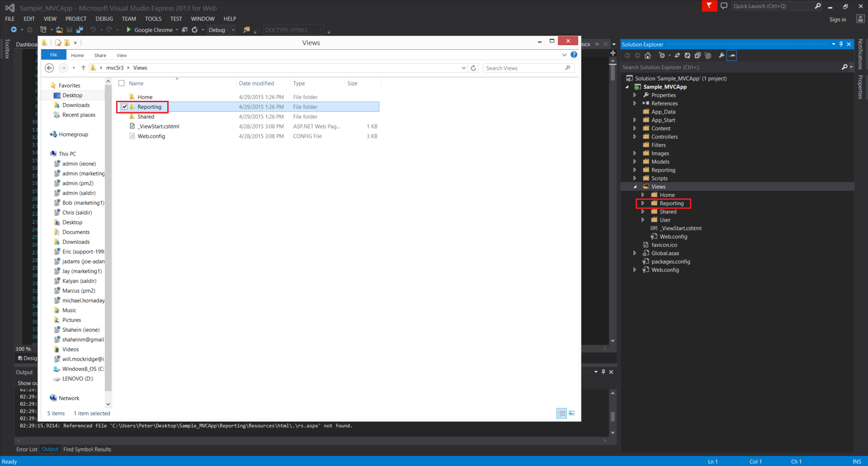Open the Notifications side tab

pyautogui.click(x=860, y=54)
